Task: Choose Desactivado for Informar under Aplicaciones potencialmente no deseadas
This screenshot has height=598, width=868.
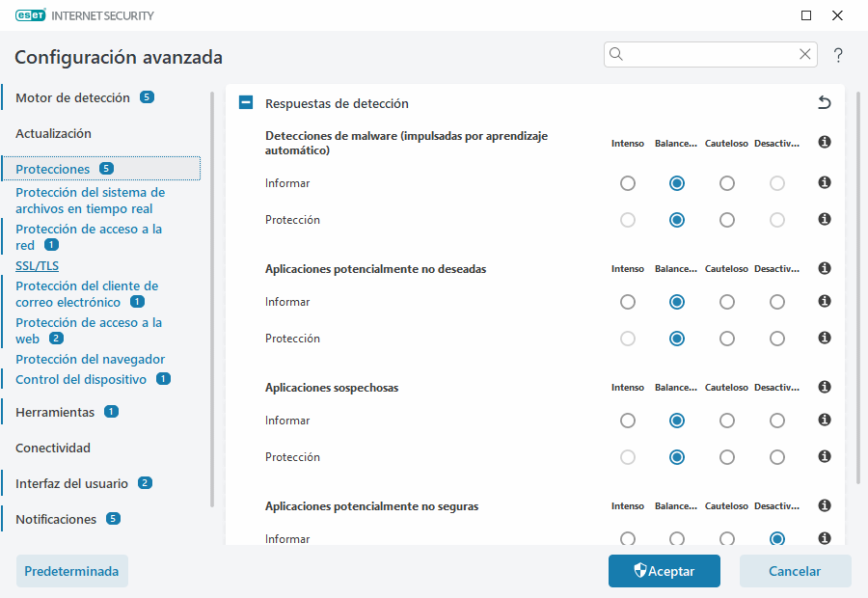Action: 776,301
